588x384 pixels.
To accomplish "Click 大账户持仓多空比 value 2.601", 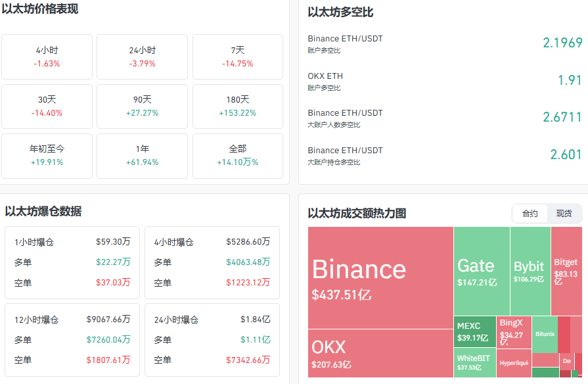I will (x=566, y=155).
